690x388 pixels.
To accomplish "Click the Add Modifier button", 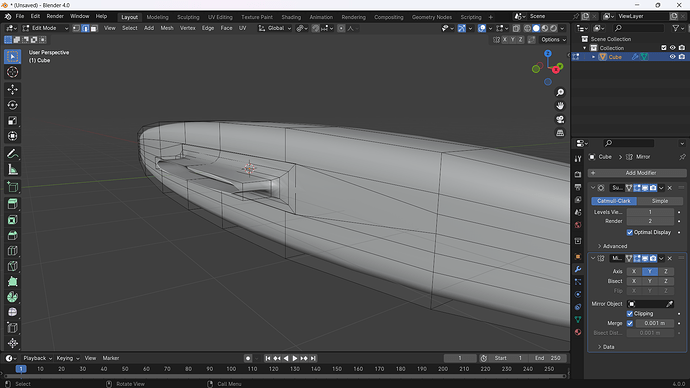I will tap(637, 173).
